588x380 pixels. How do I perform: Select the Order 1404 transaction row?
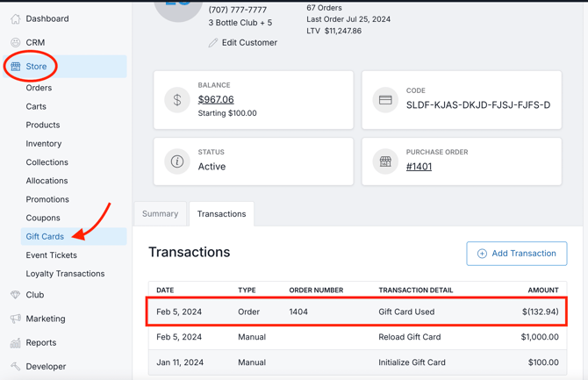coord(356,312)
